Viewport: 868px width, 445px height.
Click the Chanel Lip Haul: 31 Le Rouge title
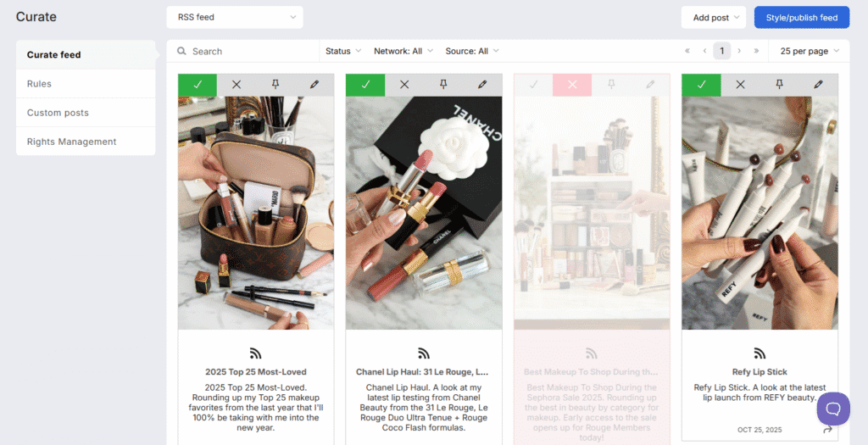(422, 372)
